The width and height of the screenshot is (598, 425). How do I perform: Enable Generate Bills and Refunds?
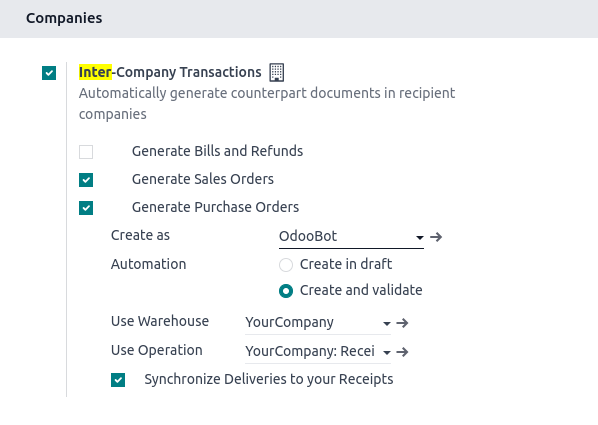coord(86,152)
